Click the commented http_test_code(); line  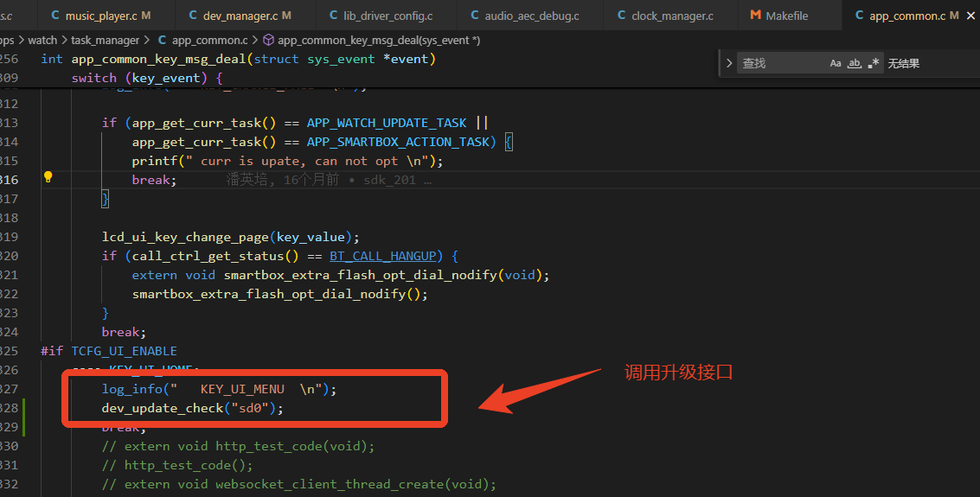click(177, 465)
